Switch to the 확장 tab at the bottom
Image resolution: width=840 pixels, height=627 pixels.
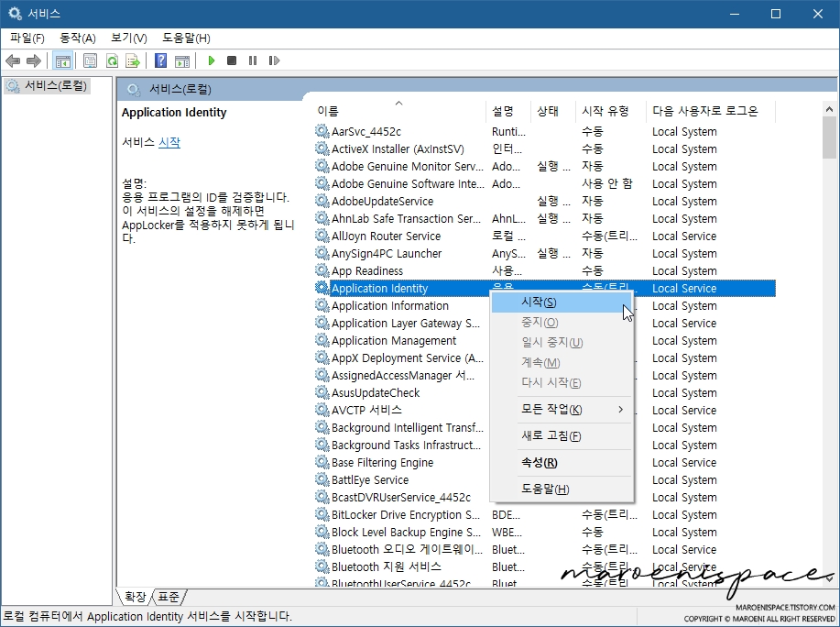pos(134,597)
